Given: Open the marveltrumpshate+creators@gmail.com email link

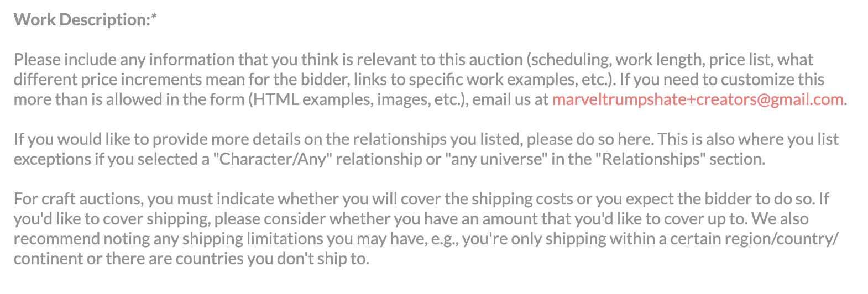Looking at the screenshot, I should click(x=698, y=99).
